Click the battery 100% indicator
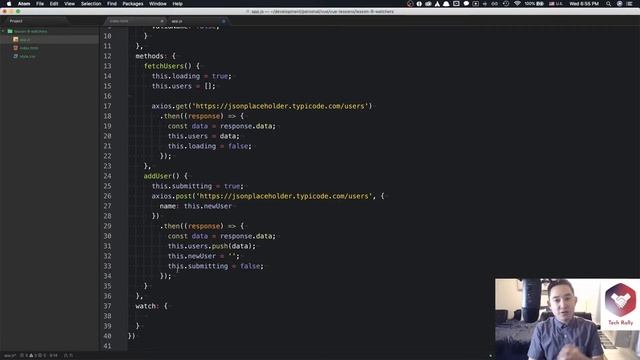 [534, 4]
